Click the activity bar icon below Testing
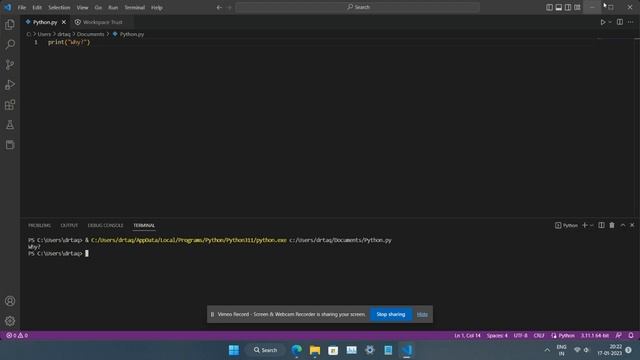This screenshot has width=640, height=360. pyautogui.click(x=10, y=145)
